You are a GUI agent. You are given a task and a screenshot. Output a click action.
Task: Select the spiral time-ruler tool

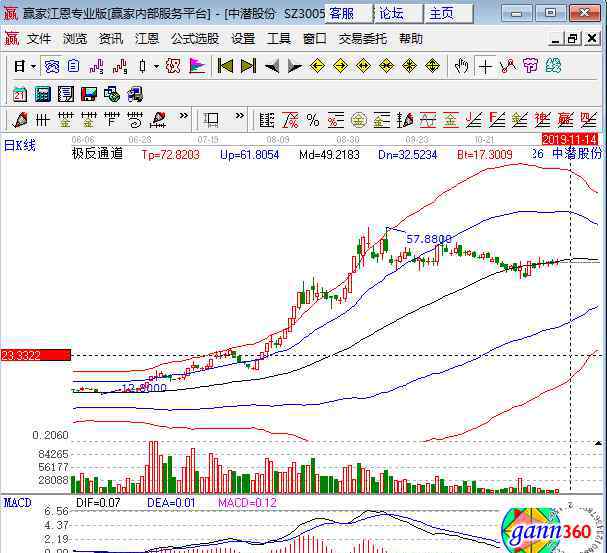coord(135,120)
